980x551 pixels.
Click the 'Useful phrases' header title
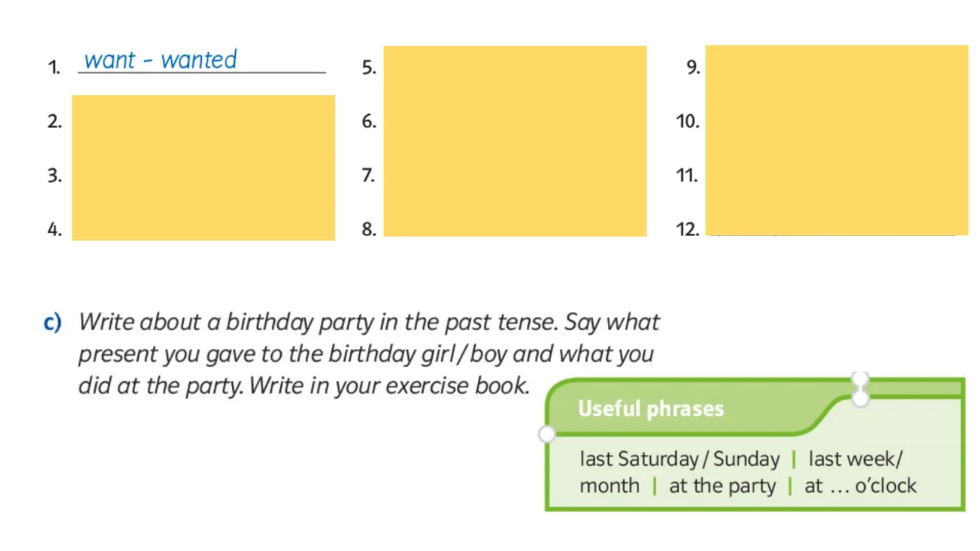click(651, 409)
